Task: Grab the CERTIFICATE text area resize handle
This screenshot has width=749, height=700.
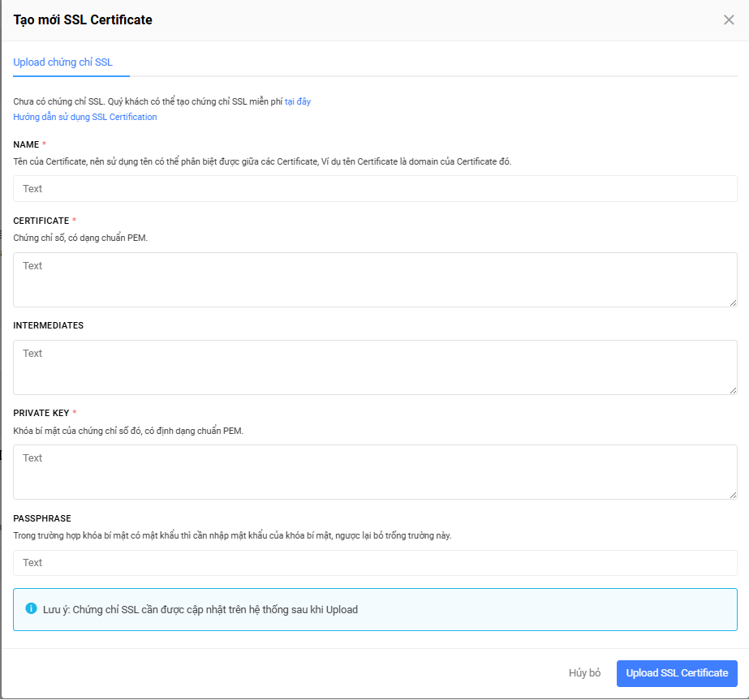Action: (733, 303)
